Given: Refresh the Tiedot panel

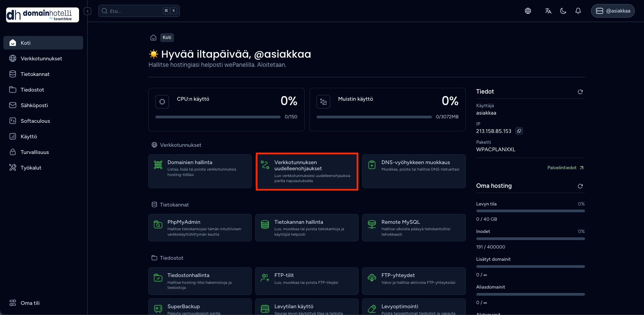Looking at the screenshot, I should [x=580, y=92].
